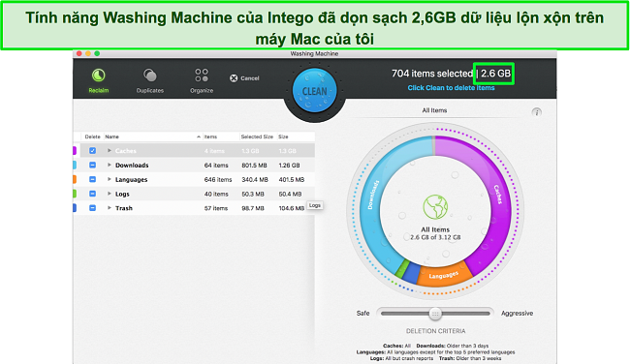
Task: Expand the Trash row disclosure triangle
Action: 109,208
